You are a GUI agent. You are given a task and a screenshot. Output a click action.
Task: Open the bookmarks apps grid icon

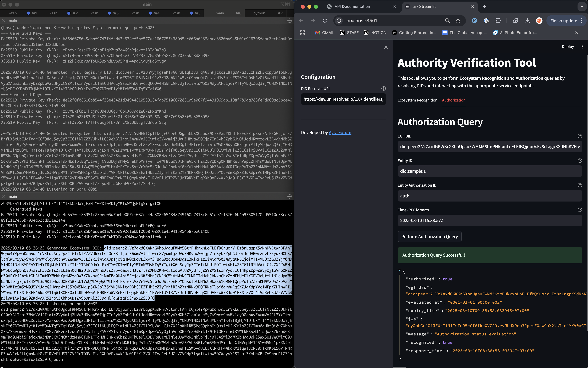(302, 33)
